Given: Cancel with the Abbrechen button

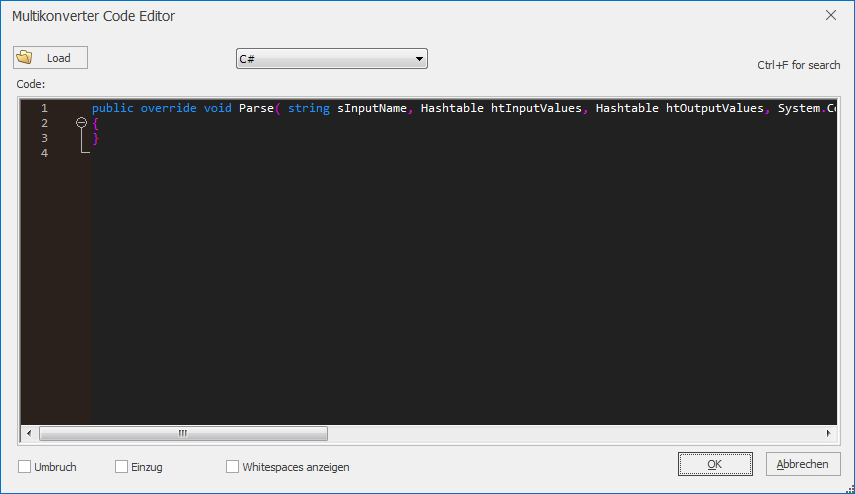Looking at the screenshot, I should pyautogui.click(x=803, y=464).
